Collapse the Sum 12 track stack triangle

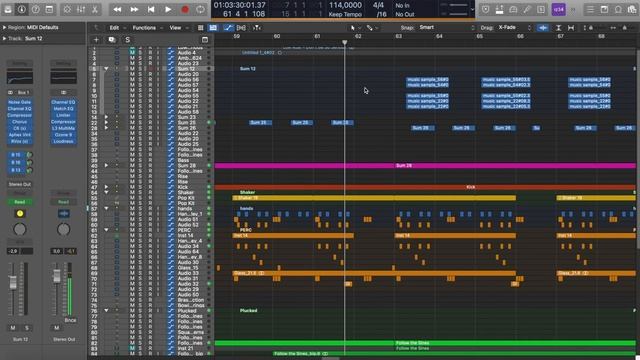(106, 69)
